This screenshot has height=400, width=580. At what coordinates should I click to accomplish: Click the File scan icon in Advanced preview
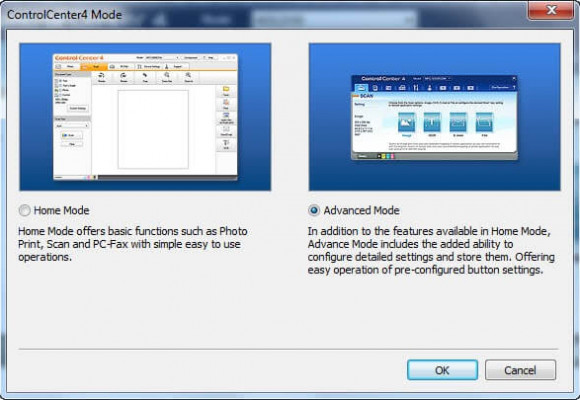(484, 122)
